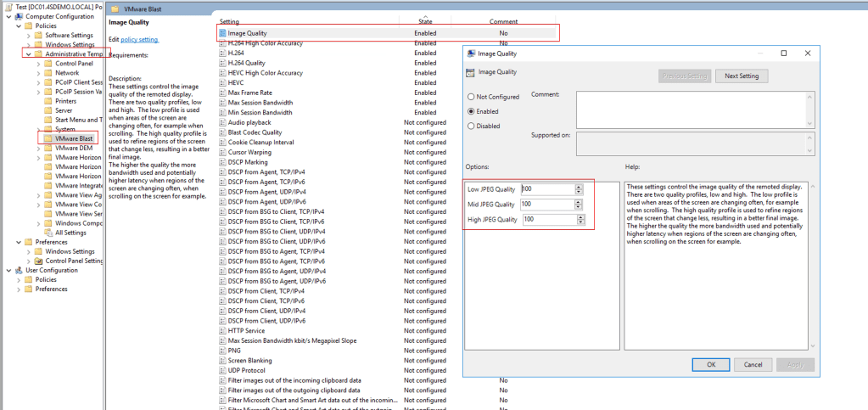Open the policy setting link

tap(139, 40)
